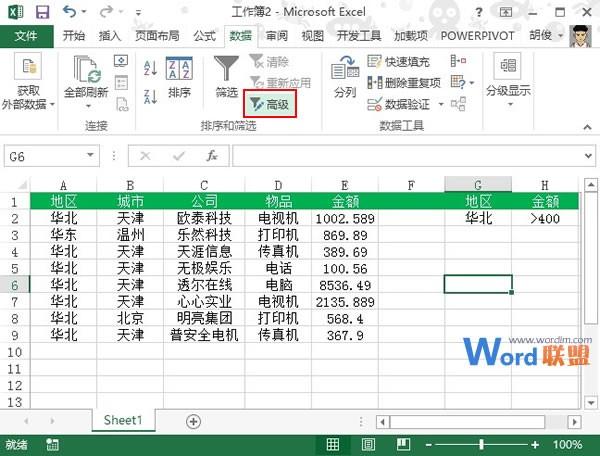Switch to the 开始 Home tab

tap(73, 36)
